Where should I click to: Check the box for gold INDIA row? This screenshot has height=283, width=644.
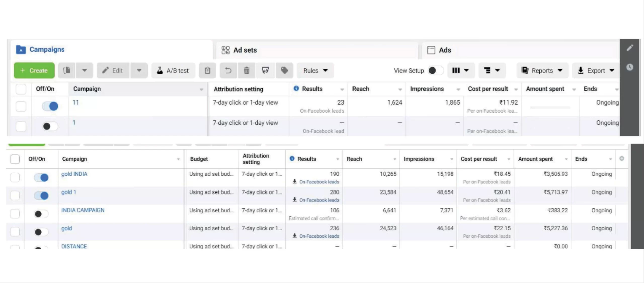(x=15, y=177)
